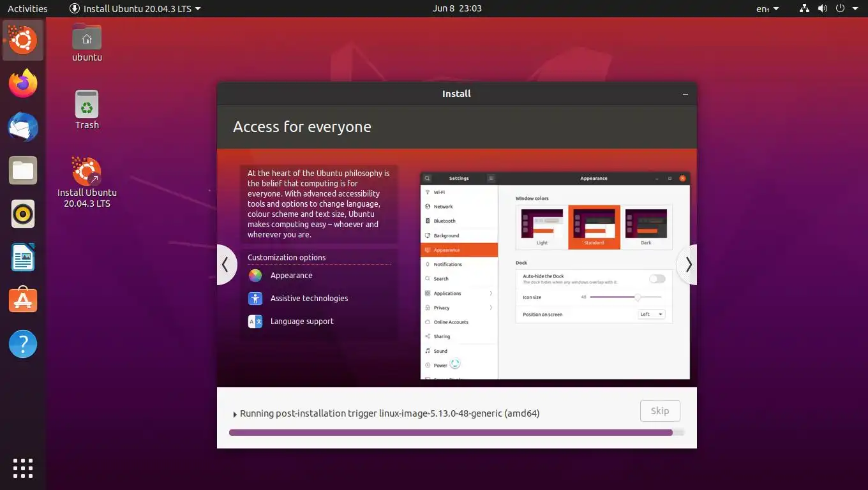Viewport: 868px width, 490px height.
Task: Select Wi-Fi in Settings preview sidebar
Action: coord(459,192)
